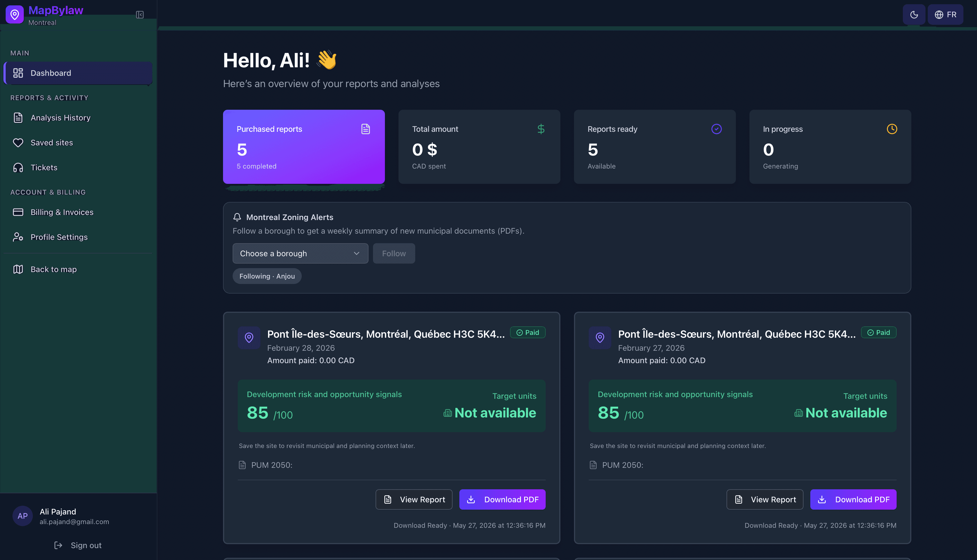Click the Follow button
This screenshot has height=560, width=977.
pos(394,253)
